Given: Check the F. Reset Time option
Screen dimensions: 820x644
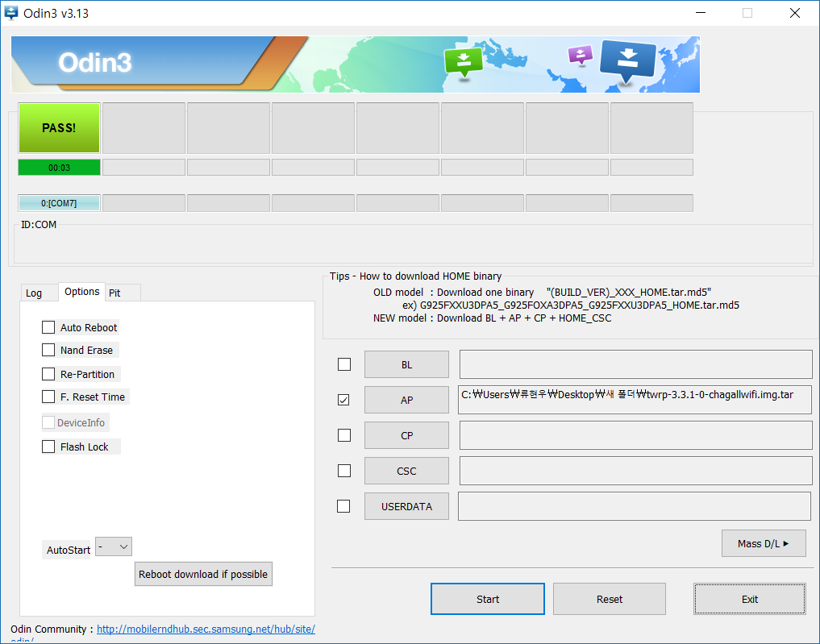Looking at the screenshot, I should point(48,397).
